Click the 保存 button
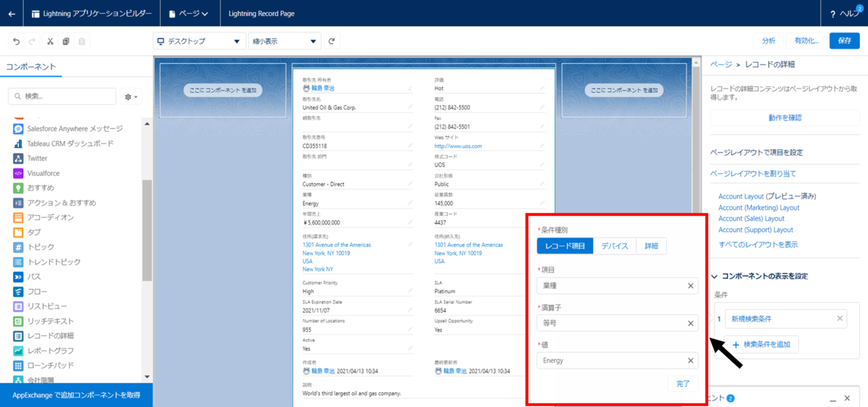The width and height of the screenshot is (868, 407). point(844,41)
